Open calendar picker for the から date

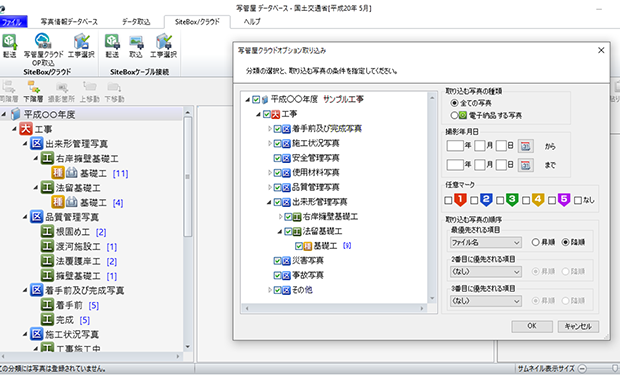click(525, 146)
